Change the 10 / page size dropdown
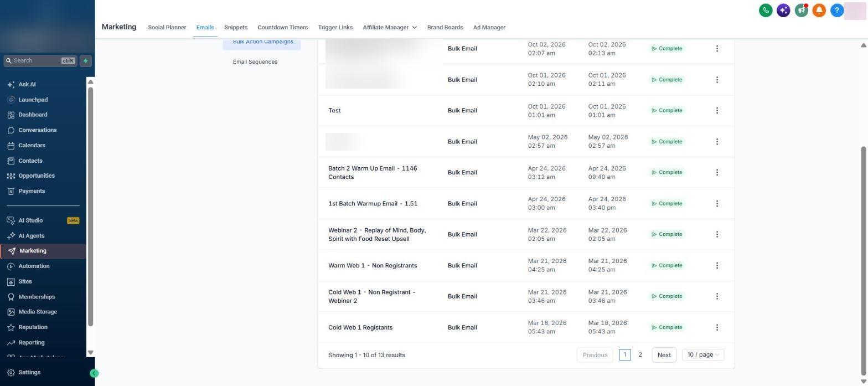 click(x=703, y=355)
